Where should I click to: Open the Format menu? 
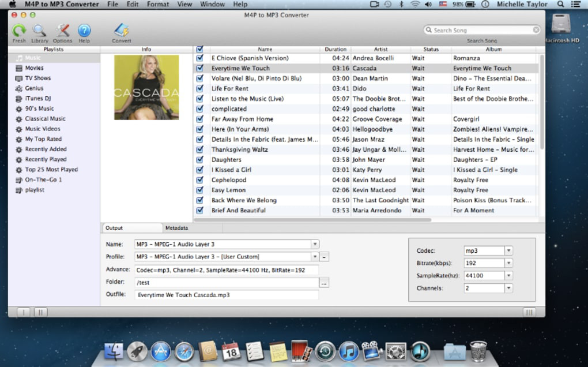[x=157, y=4]
